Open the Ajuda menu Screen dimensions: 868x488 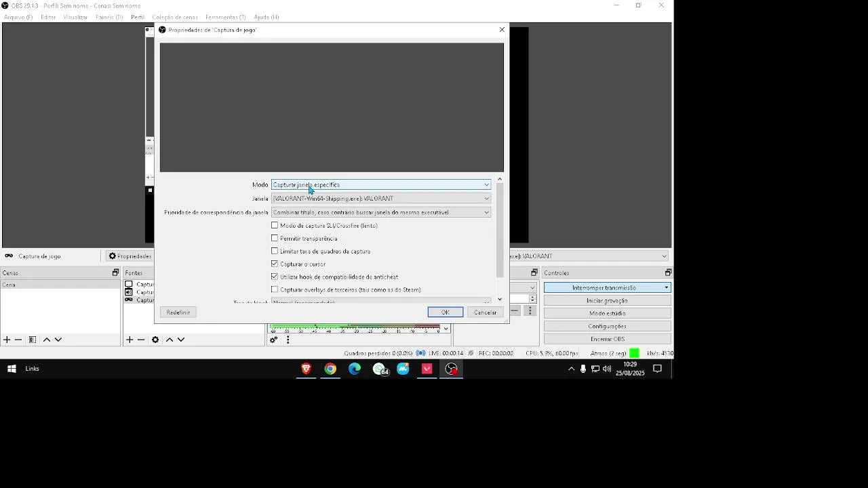(x=266, y=17)
